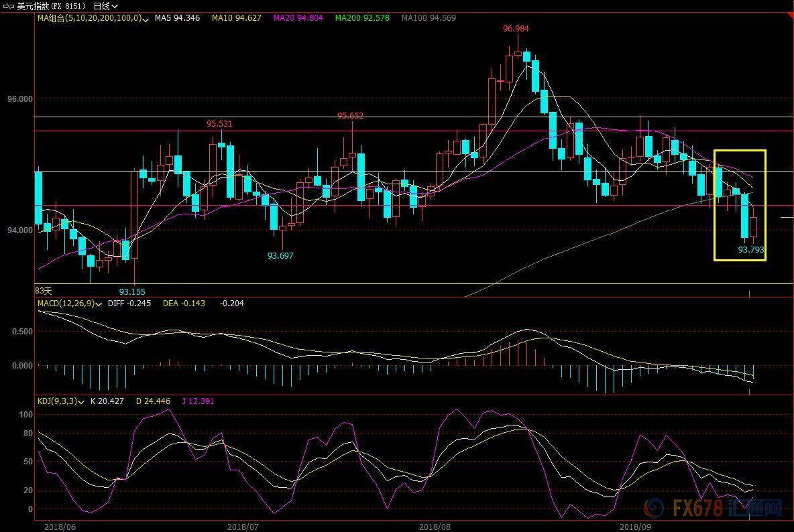Click the 93.697 low price label
Screen dimensions: 794x532
click(x=280, y=256)
